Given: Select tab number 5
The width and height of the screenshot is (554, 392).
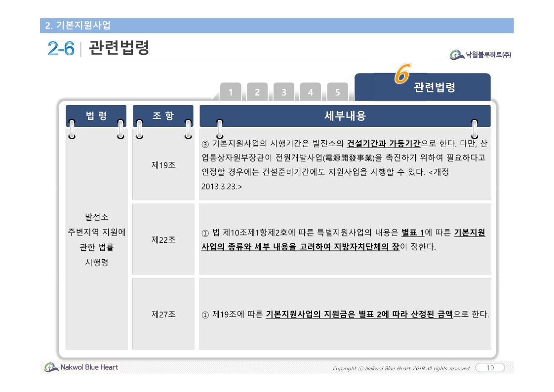Looking at the screenshot, I should [337, 92].
